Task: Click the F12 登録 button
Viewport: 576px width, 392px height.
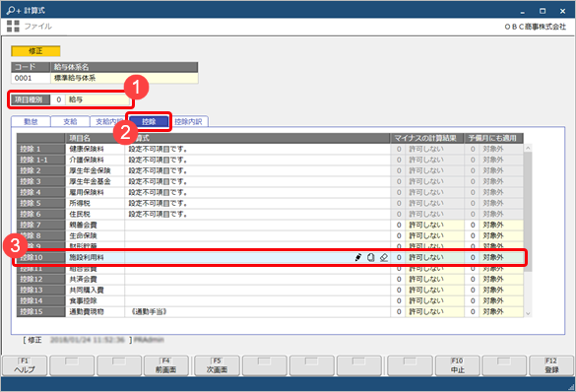Action: 551,366
